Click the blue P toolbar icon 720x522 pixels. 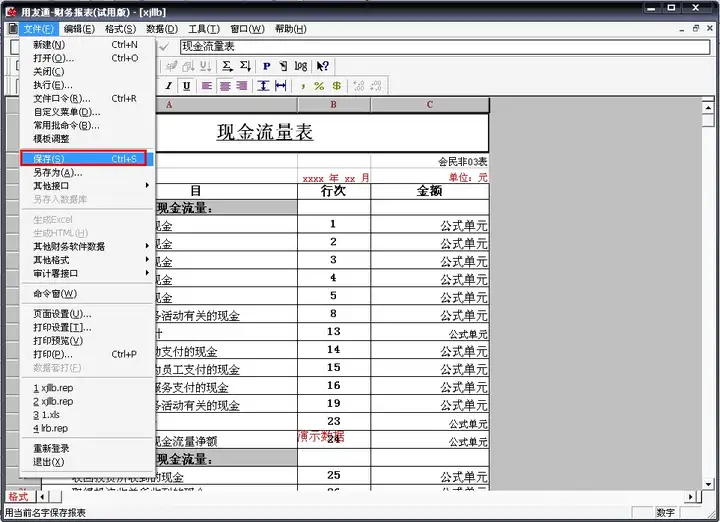point(266,66)
